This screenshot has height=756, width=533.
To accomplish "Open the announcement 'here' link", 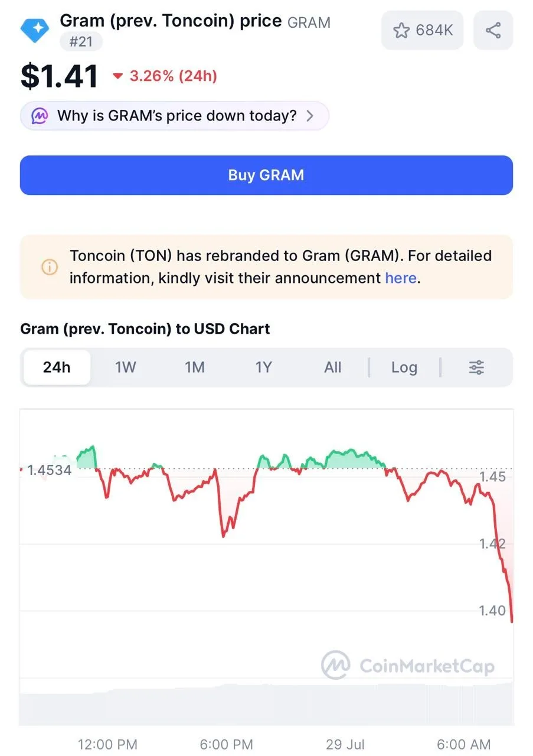I will point(401,278).
